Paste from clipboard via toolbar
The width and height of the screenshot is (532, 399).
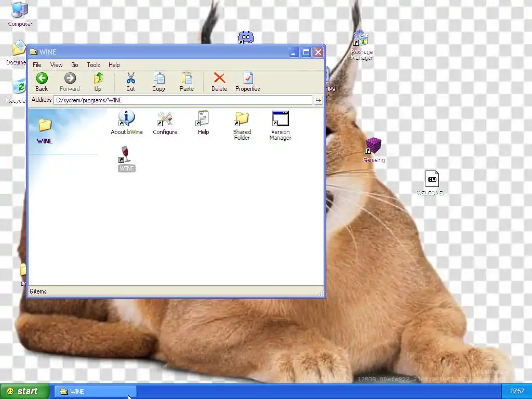point(187,82)
